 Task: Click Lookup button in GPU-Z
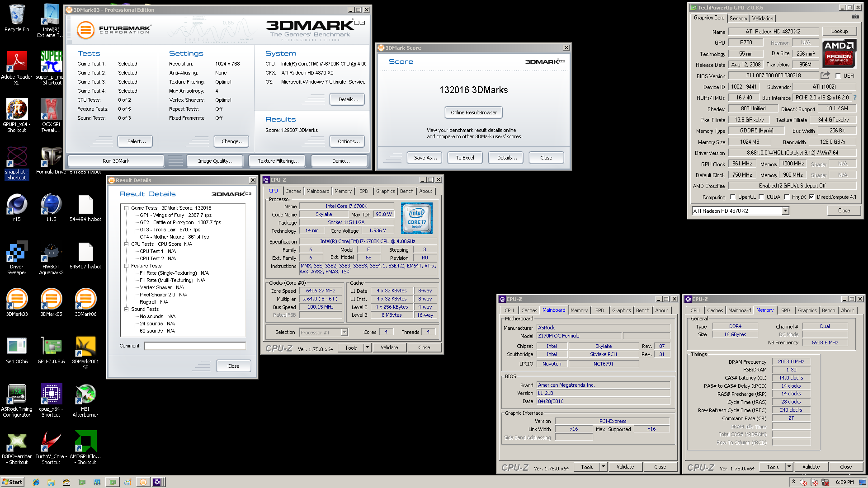[x=840, y=31]
